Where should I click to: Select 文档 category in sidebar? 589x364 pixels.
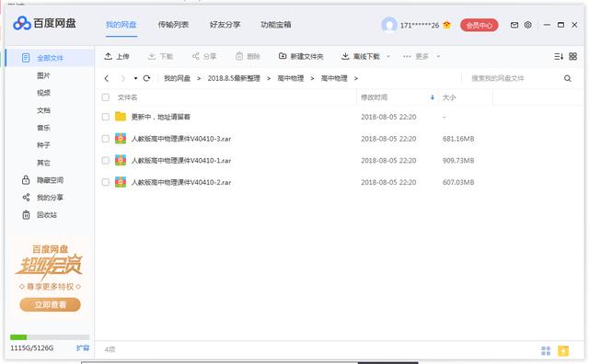[x=43, y=110]
